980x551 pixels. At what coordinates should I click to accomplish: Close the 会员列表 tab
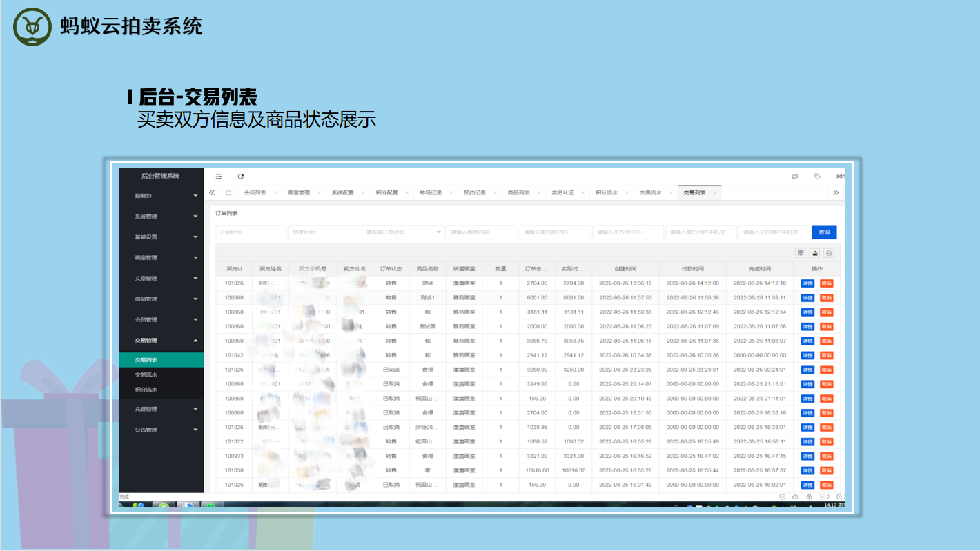tap(275, 193)
